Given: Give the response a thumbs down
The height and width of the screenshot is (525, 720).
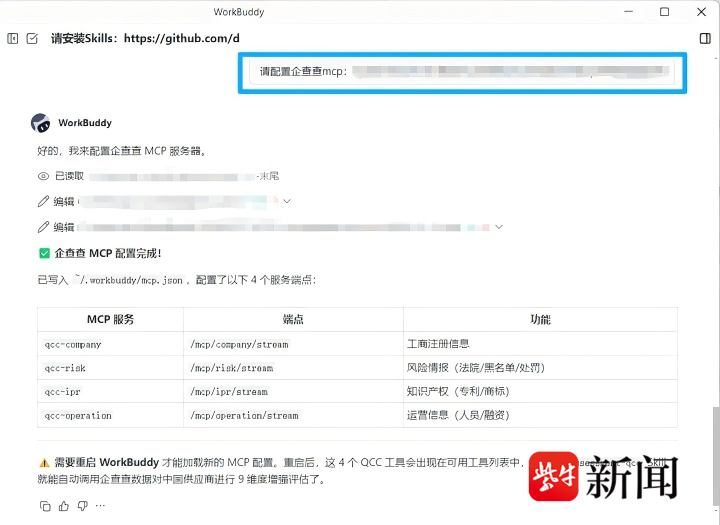Looking at the screenshot, I should [84, 506].
